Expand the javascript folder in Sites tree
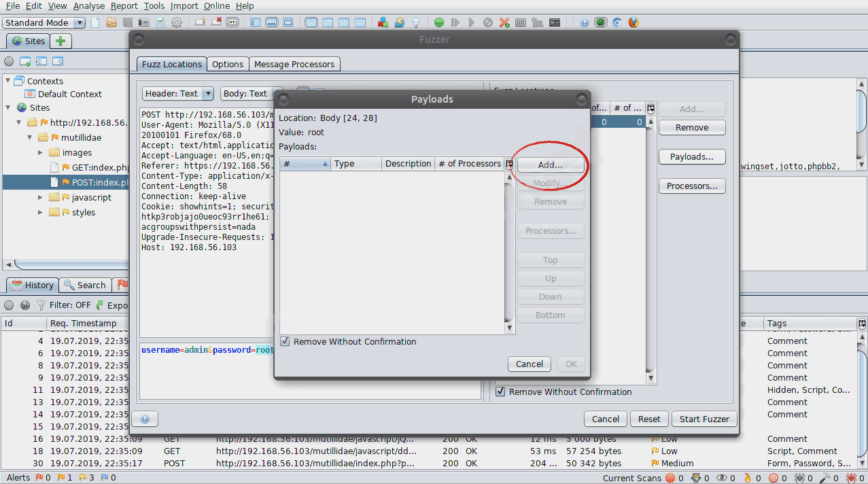868x484 pixels. pyautogui.click(x=40, y=198)
